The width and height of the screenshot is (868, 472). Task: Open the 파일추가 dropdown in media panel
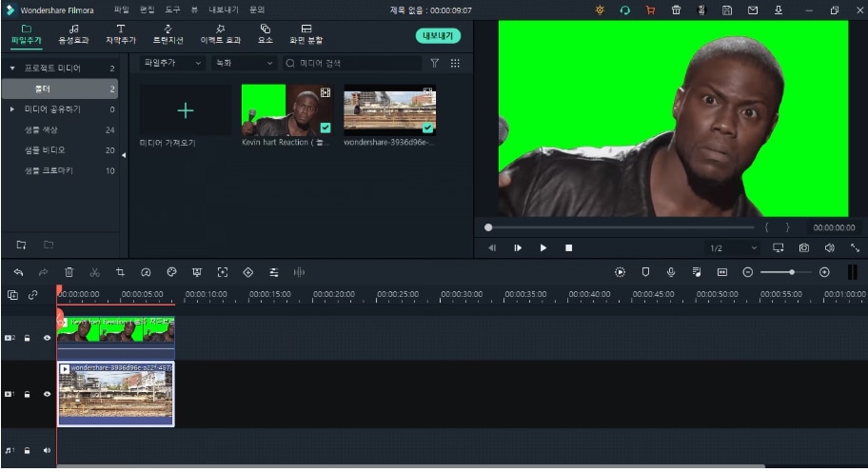[x=172, y=63]
